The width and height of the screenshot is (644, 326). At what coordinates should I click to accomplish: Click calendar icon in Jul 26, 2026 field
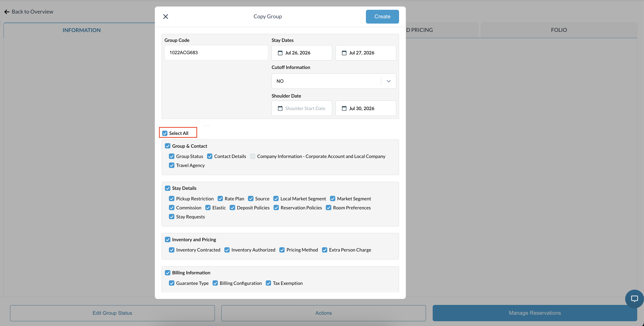click(280, 53)
